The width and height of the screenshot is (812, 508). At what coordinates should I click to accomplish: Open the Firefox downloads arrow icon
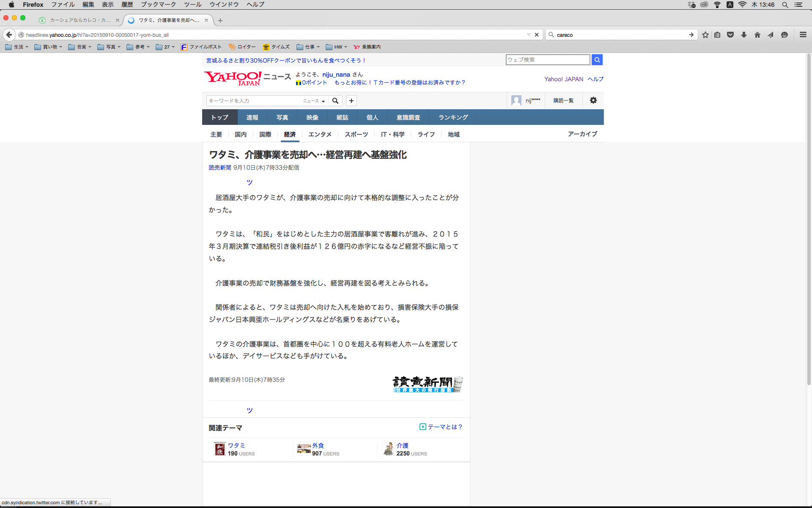click(743, 35)
